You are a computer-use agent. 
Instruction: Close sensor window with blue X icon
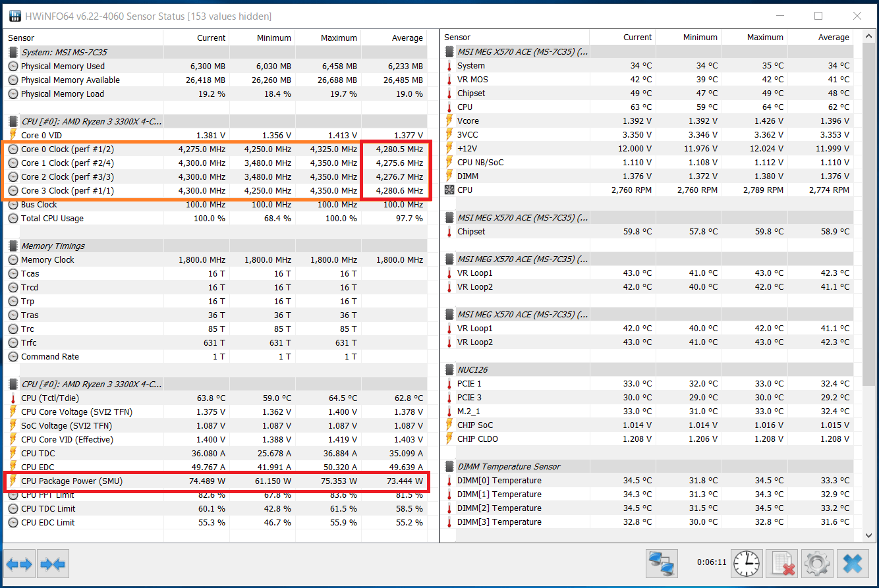point(853,564)
